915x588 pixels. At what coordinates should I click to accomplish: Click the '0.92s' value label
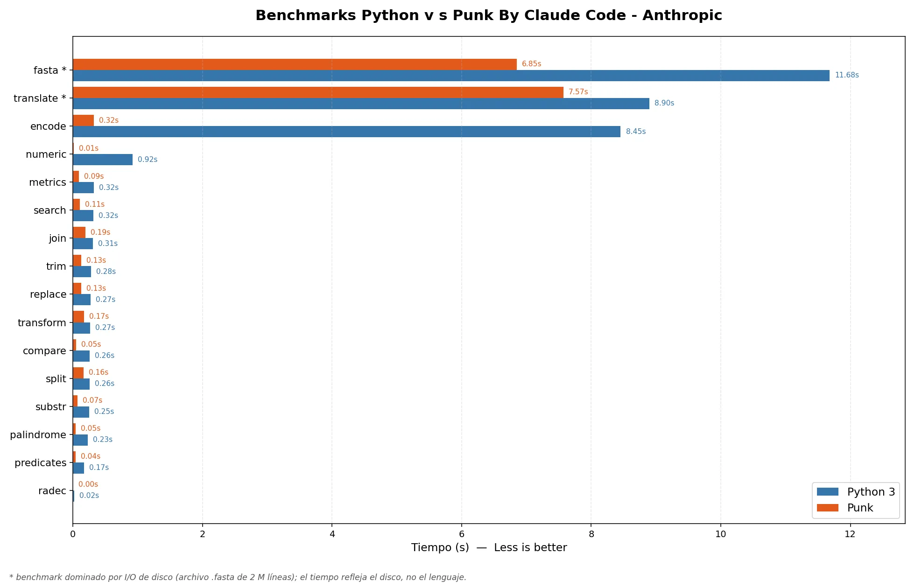click(x=148, y=160)
